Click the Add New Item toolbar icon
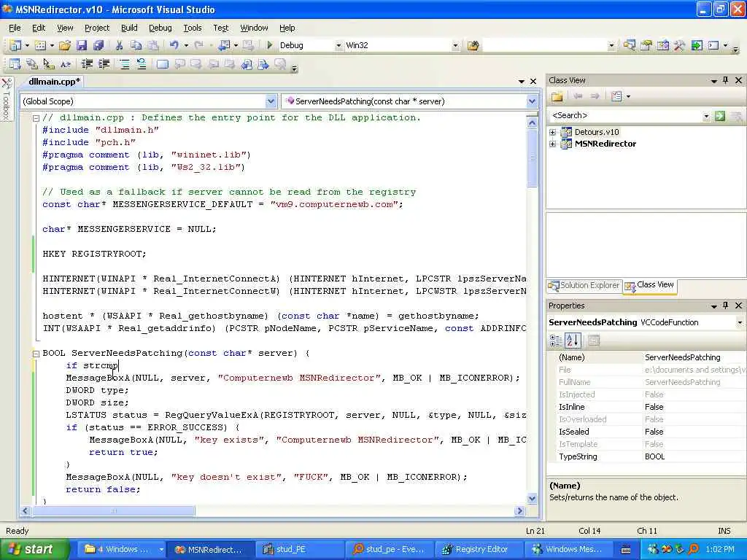 (41, 45)
